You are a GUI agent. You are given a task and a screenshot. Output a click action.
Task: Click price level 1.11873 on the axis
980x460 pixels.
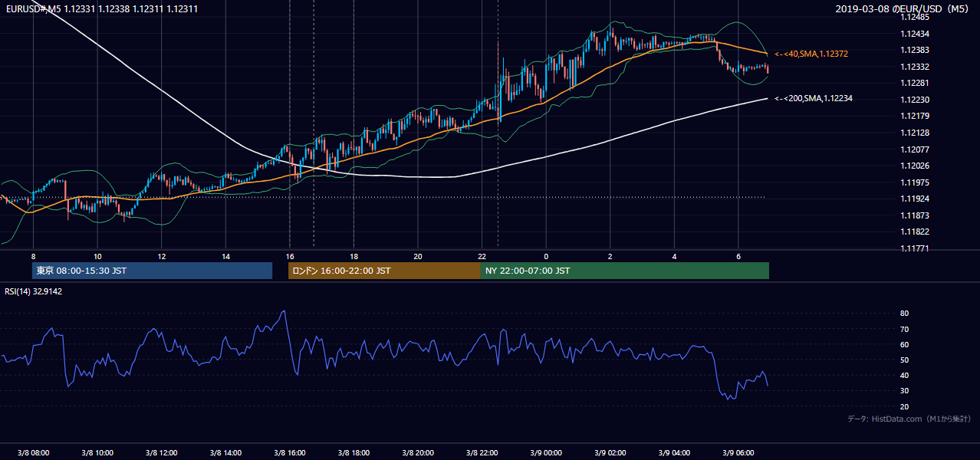916,215
